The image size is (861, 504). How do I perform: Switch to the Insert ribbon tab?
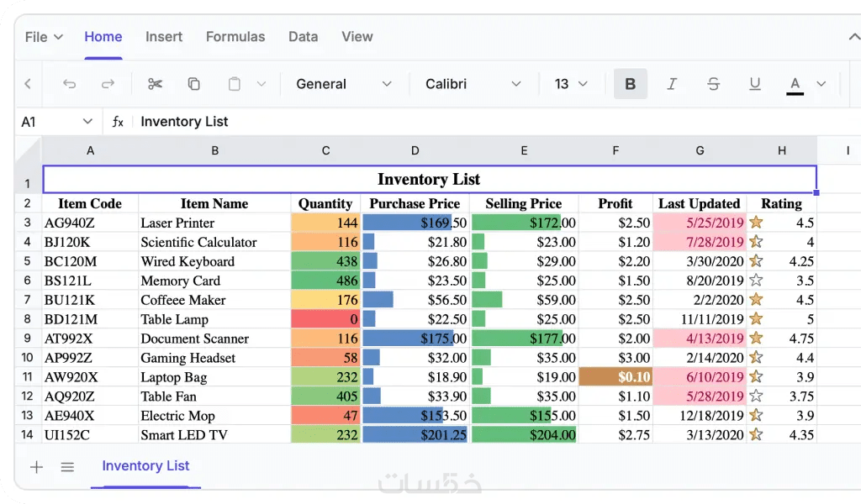click(164, 37)
